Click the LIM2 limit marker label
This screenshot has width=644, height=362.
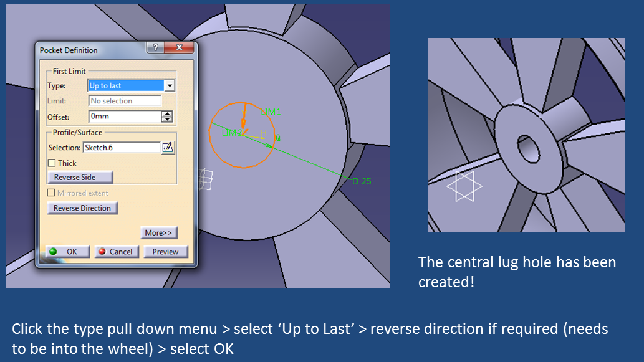(233, 132)
